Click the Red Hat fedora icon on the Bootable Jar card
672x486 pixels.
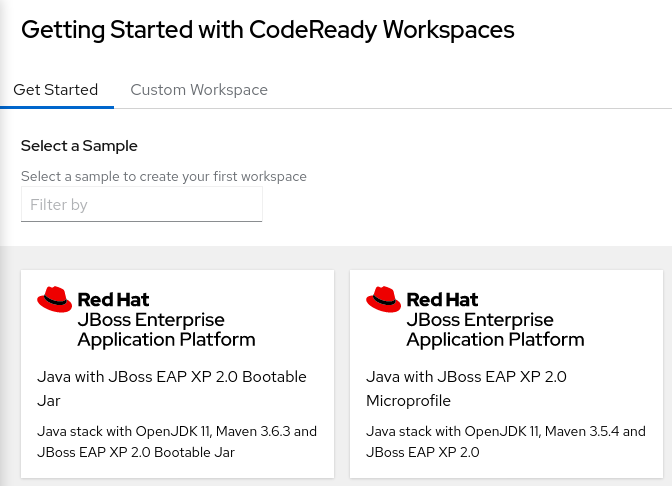click(54, 299)
